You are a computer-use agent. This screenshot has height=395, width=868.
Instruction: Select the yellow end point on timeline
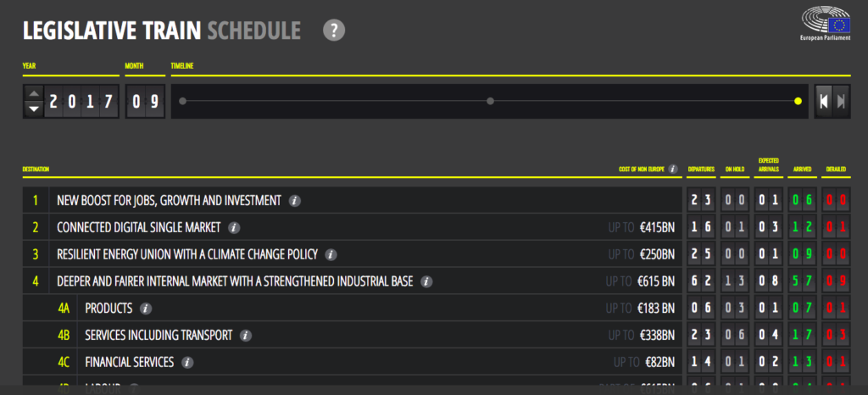coord(798,101)
